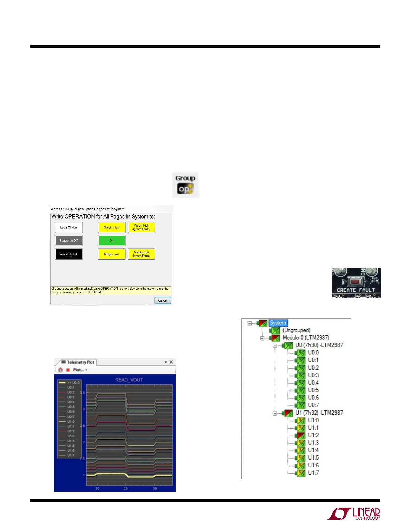Viewport: 411px width, 532px height.
Task: Close the Telemetry Plot panel
Action: [x=171, y=362]
